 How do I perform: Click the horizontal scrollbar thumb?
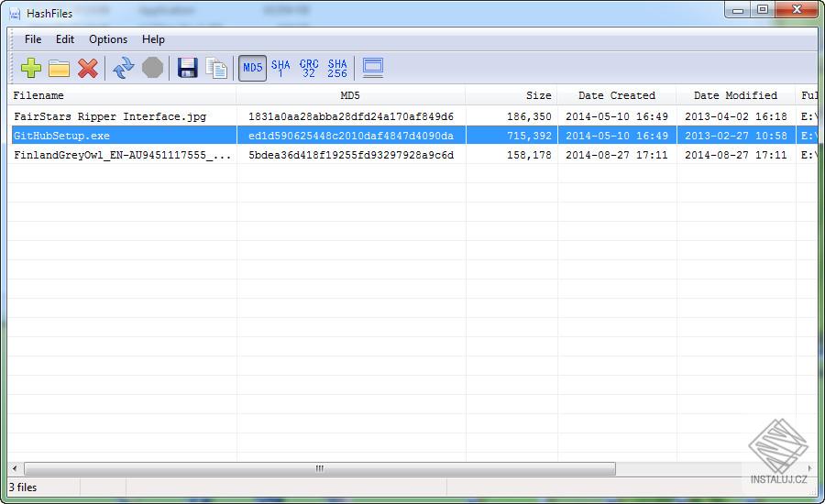(x=320, y=468)
